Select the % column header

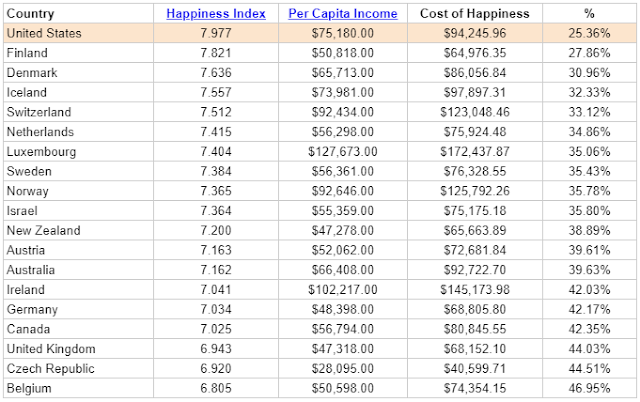(x=589, y=13)
